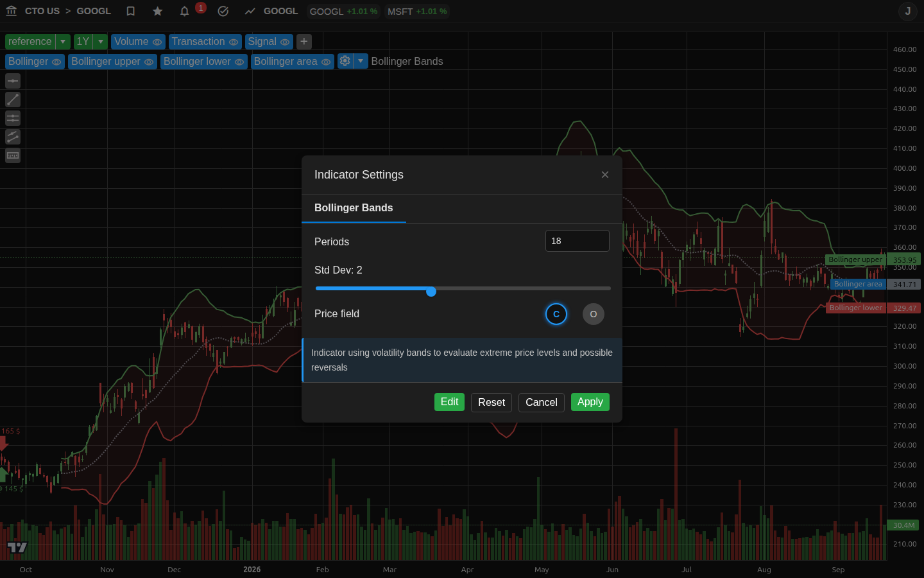The height and width of the screenshot is (578, 924).
Task: Hide the Bollinger series via its eye
Action: click(x=56, y=62)
